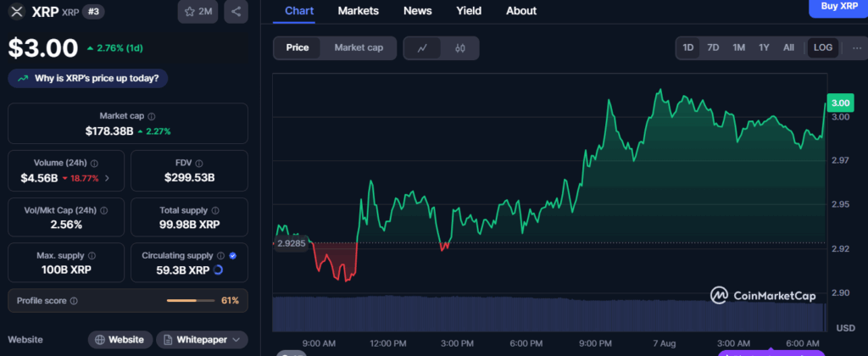Click the Vol/Mkt Cap (24h) info icon
This screenshot has width=868, height=356.
click(104, 211)
